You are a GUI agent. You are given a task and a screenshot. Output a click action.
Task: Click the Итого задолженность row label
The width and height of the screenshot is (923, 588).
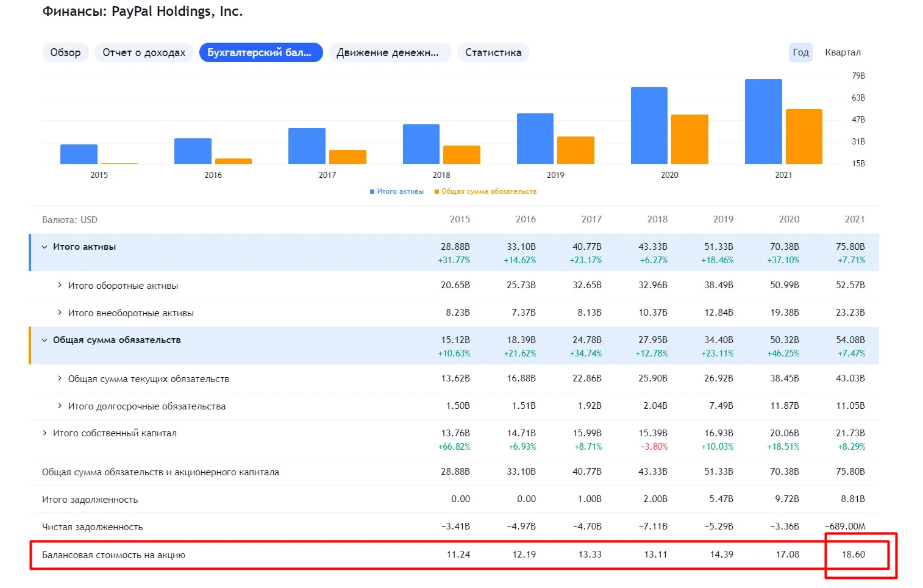point(90,500)
